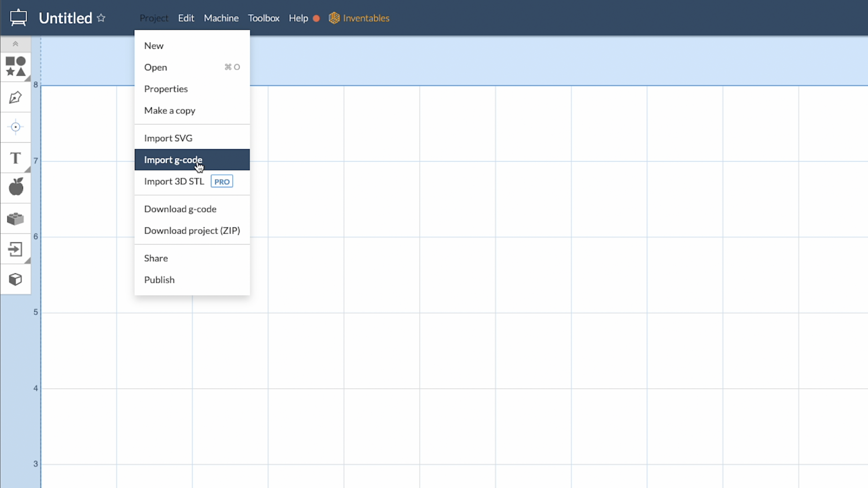868x488 pixels.
Task: Choose Import g-code from the menu
Action: 173,160
